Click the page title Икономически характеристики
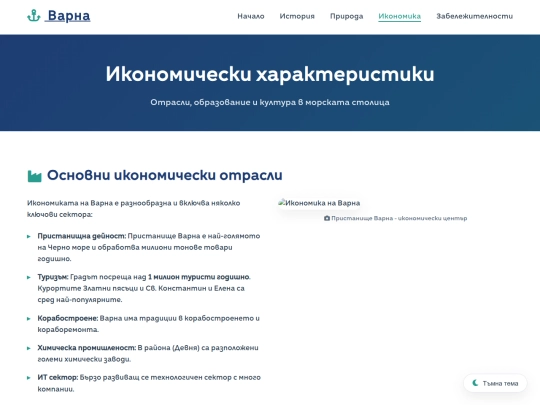 pyautogui.click(x=270, y=74)
